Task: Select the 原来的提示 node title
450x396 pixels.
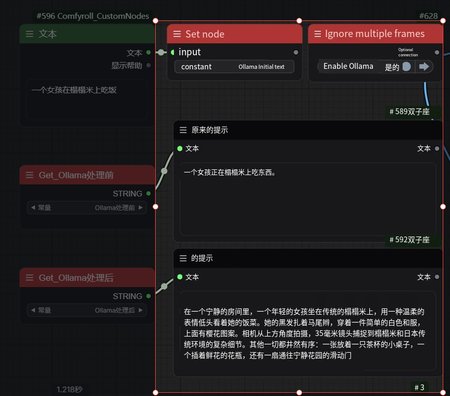Action: click(x=210, y=130)
